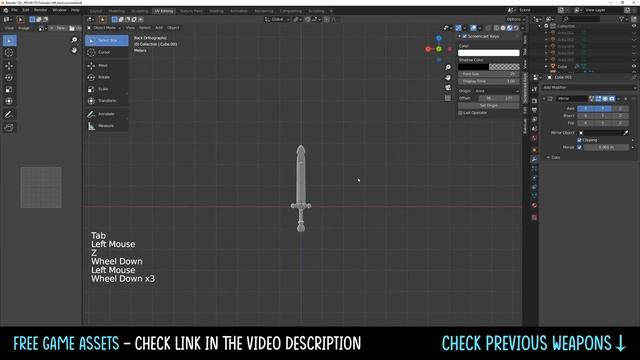640x360 pixels.
Task: Toggle Bisect X button
Action: click(x=585, y=116)
